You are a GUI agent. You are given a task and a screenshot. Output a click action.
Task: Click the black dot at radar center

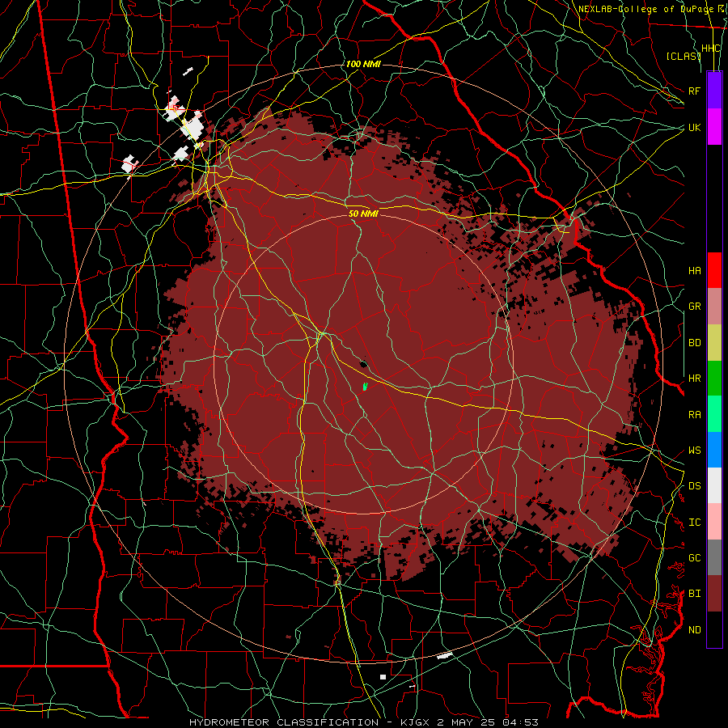(363, 364)
